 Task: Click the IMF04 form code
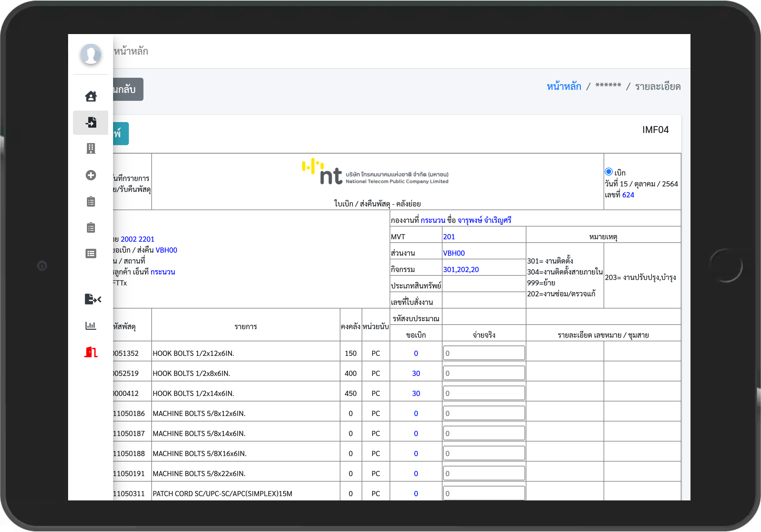click(x=655, y=130)
